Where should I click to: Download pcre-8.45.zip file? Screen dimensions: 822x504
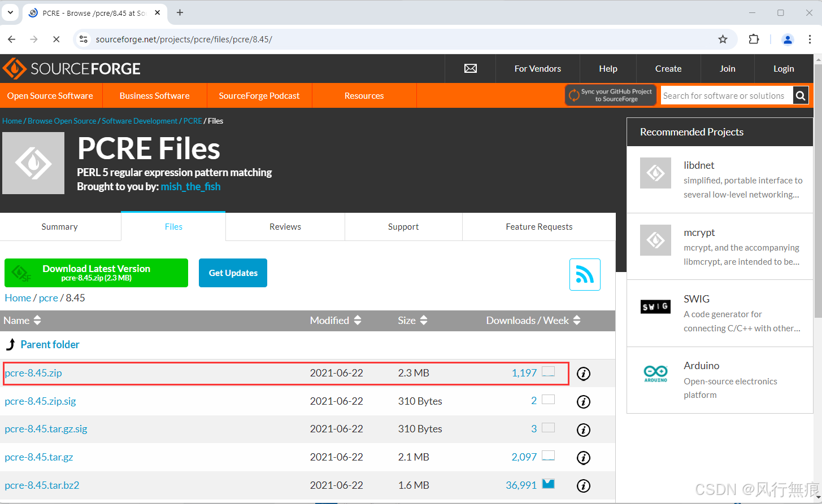click(33, 373)
